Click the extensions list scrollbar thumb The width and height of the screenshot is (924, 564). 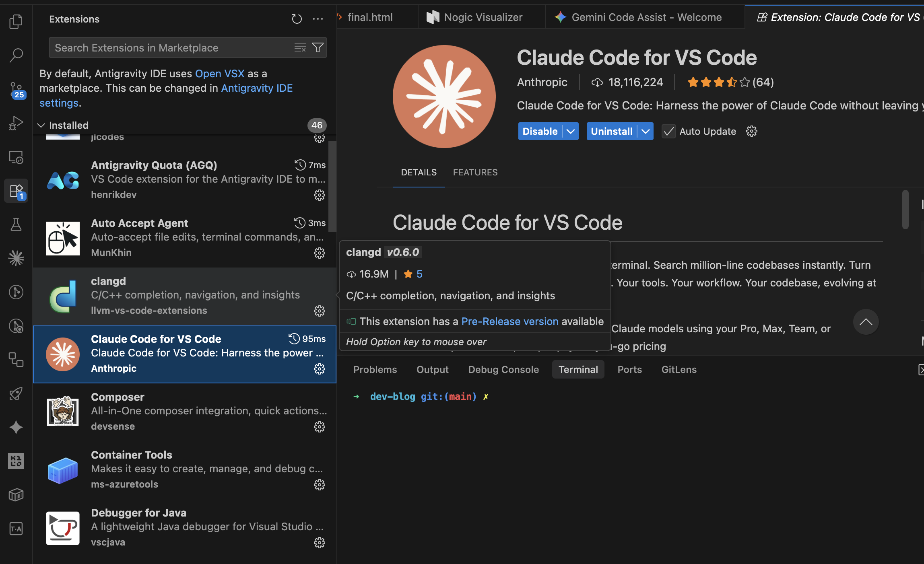(332, 187)
